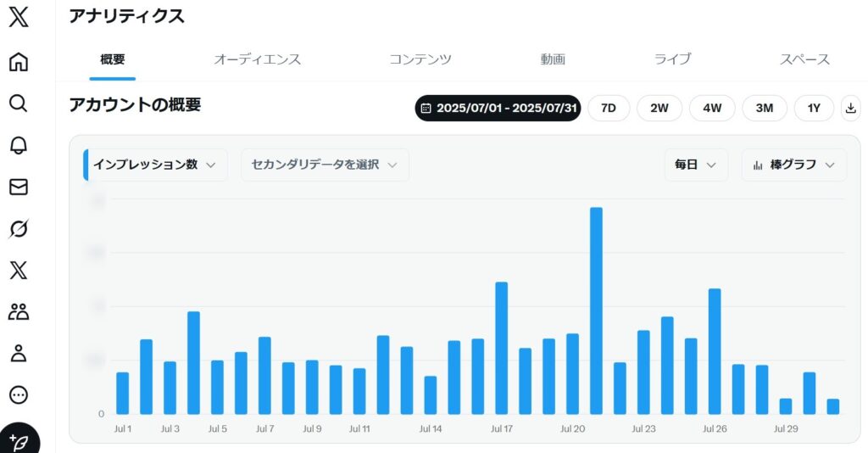This screenshot has width=868, height=453.
Task: Go to Home via house icon
Action: [x=19, y=61]
